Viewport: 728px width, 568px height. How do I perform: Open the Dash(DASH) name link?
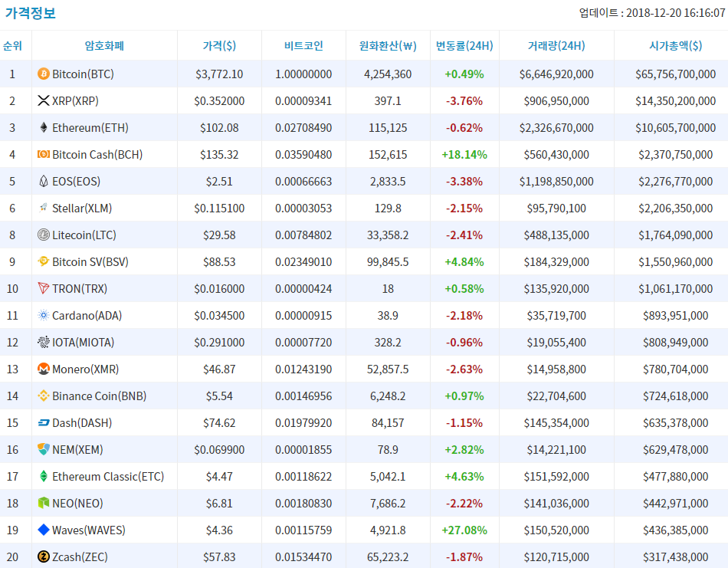point(82,422)
